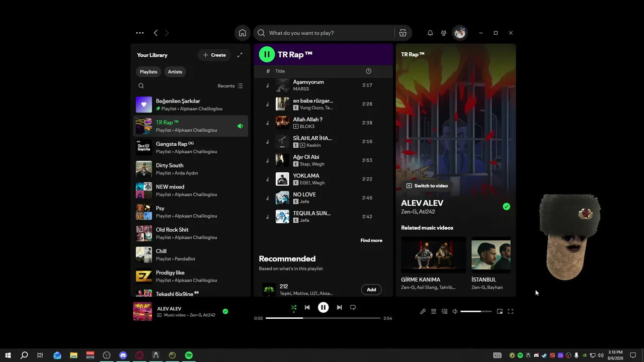Open Friend Activity panel
This screenshot has height=362, width=644.
coord(444,33)
